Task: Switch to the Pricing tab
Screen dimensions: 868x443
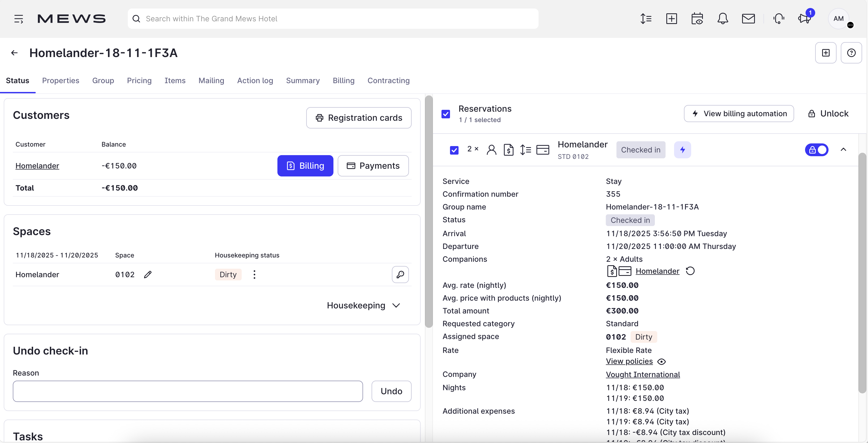Action: (139, 80)
